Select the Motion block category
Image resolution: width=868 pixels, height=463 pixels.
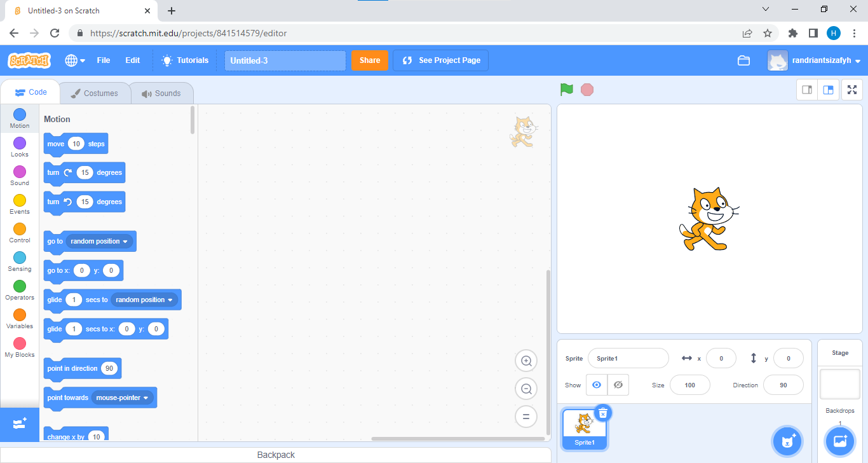pos(20,118)
